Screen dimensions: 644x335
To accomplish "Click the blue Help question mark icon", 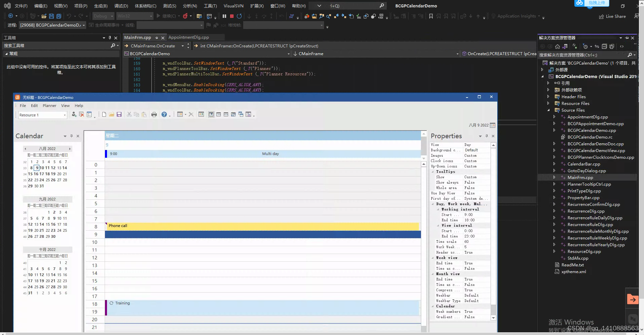I will point(164,115).
